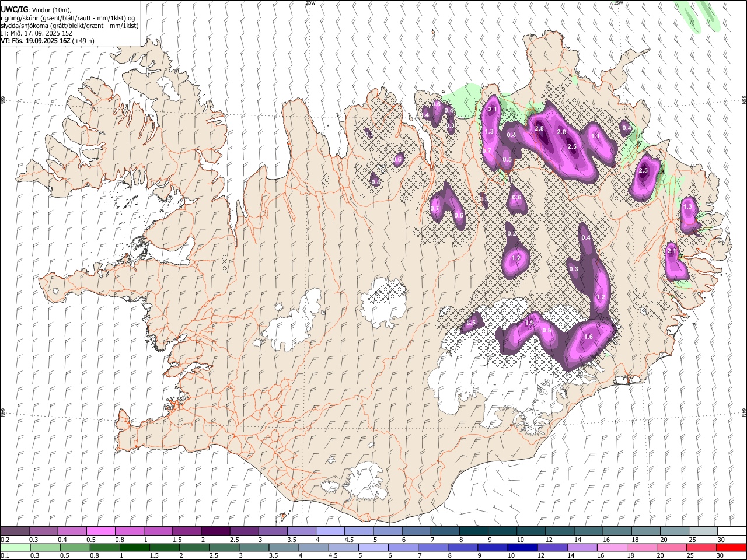Select the bright red swatch at 30 in the rain scale

point(731,548)
